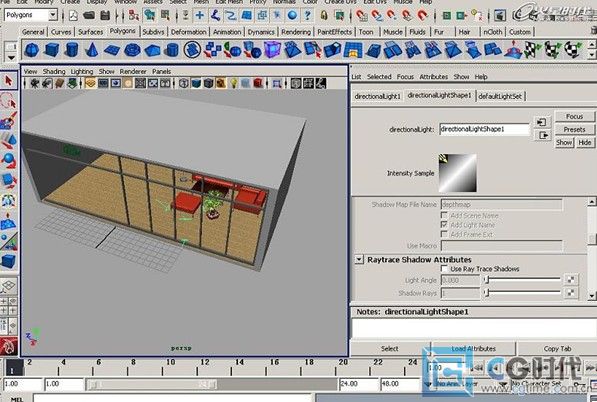
Task: Open the Attributes menu in Attribute Editor
Action: [x=433, y=77]
